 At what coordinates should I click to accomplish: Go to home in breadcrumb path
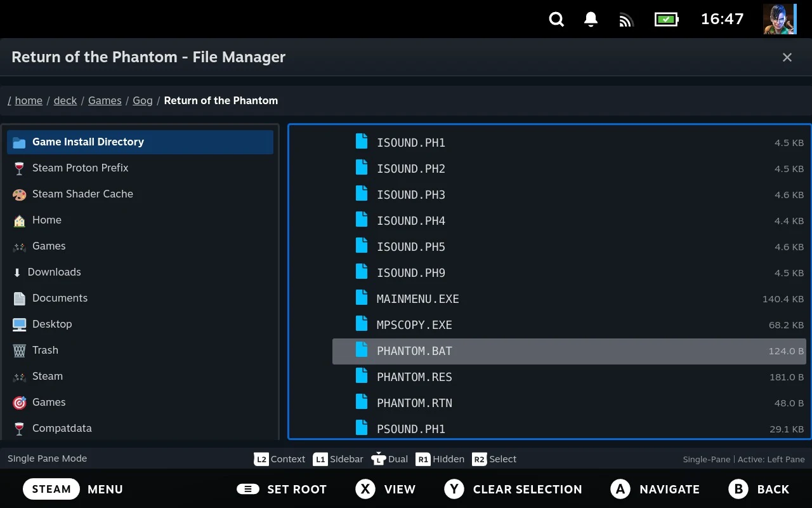(29, 100)
